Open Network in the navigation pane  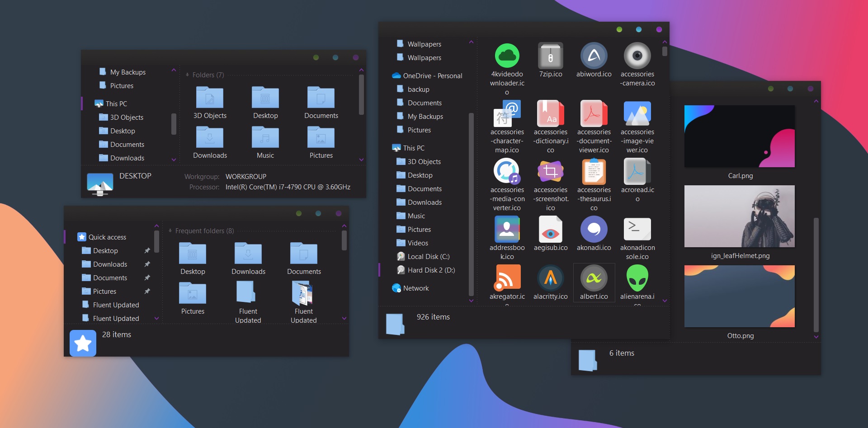(x=415, y=288)
